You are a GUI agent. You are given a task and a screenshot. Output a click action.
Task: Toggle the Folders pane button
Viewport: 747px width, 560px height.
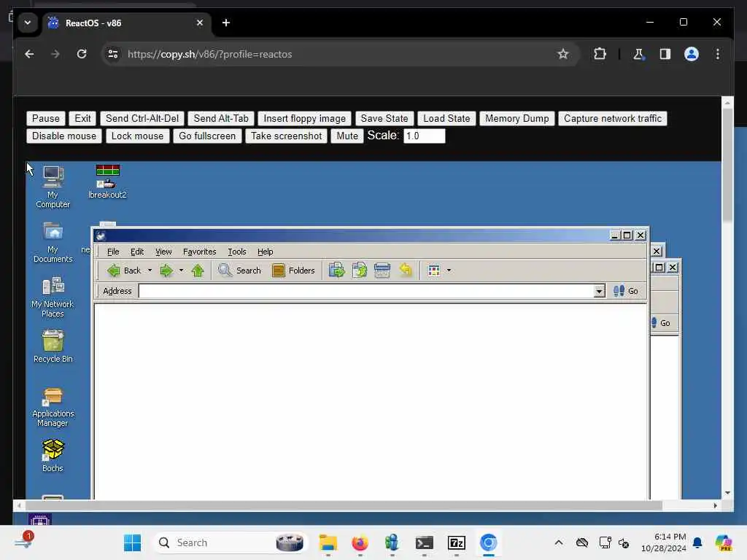coord(293,271)
